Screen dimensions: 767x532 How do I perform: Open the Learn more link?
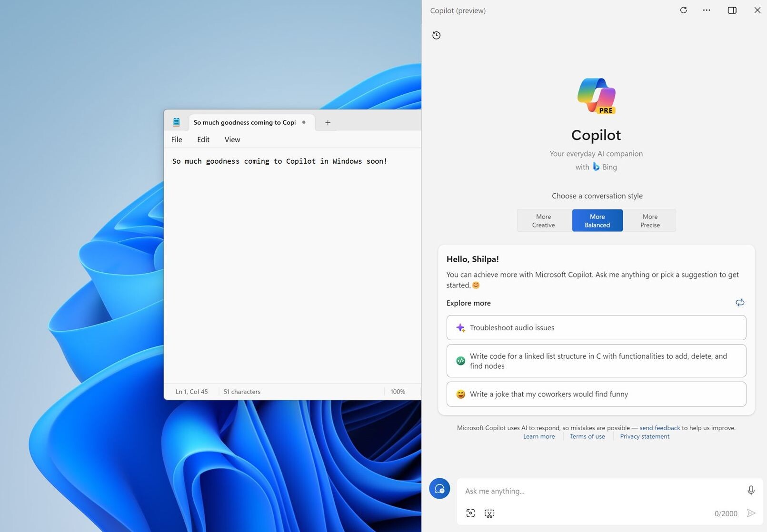point(539,436)
